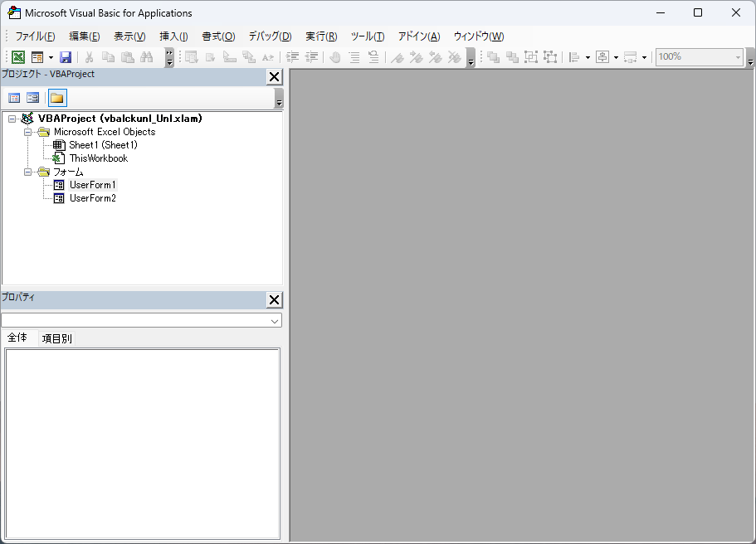Click the Save floppy disk icon
The height and width of the screenshot is (544, 756).
66,57
